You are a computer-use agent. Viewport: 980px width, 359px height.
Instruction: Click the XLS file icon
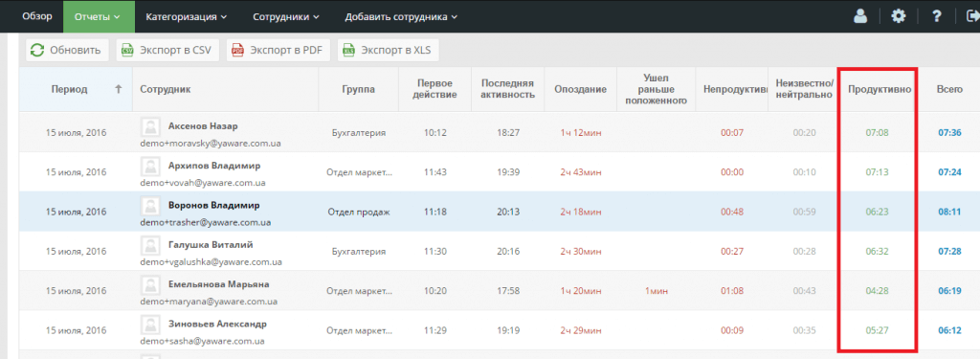point(348,51)
